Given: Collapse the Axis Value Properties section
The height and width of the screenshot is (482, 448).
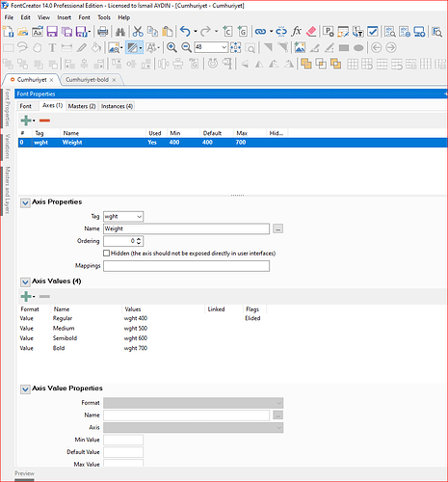Looking at the screenshot, I should (x=25, y=389).
